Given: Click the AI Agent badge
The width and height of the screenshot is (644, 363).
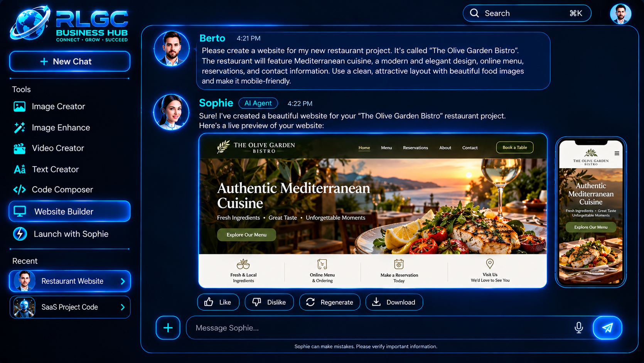Looking at the screenshot, I should (x=258, y=103).
